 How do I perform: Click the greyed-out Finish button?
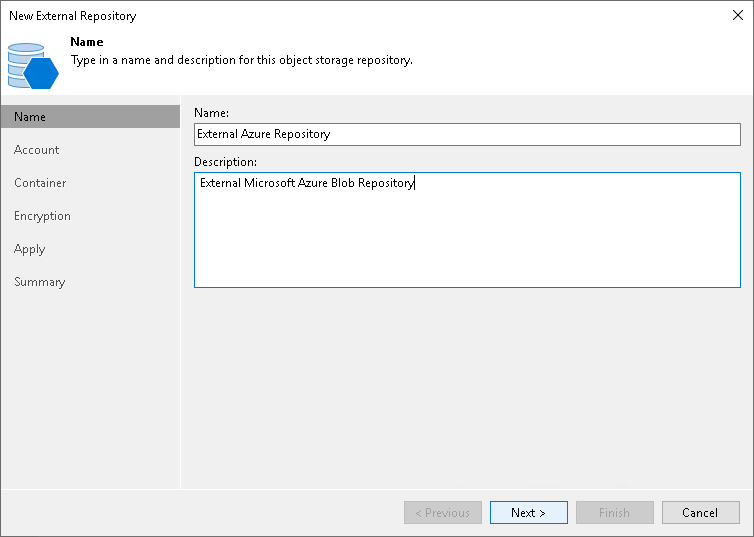(x=614, y=513)
